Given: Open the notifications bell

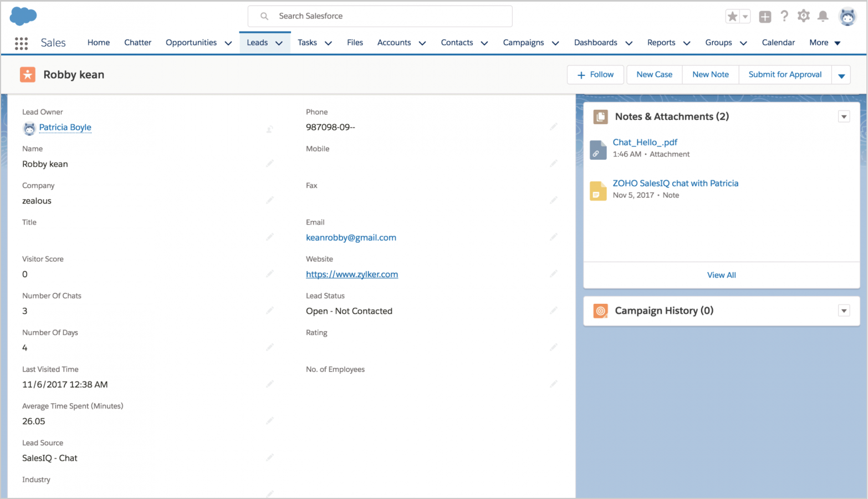Looking at the screenshot, I should click(x=823, y=16).
